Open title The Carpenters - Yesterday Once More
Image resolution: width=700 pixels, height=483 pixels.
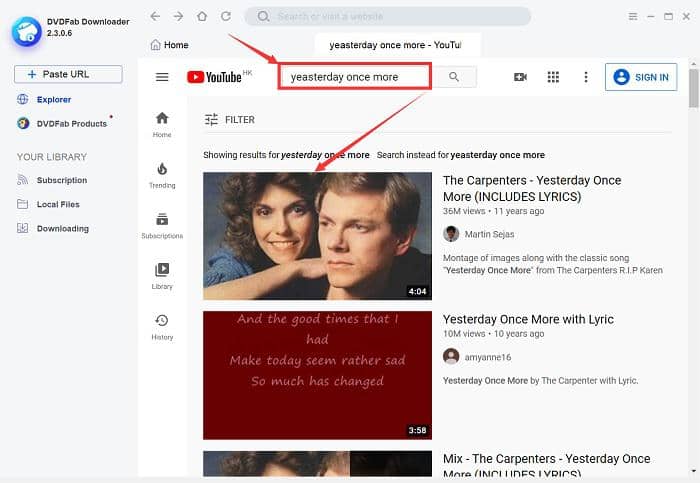[x=532, y=188]
